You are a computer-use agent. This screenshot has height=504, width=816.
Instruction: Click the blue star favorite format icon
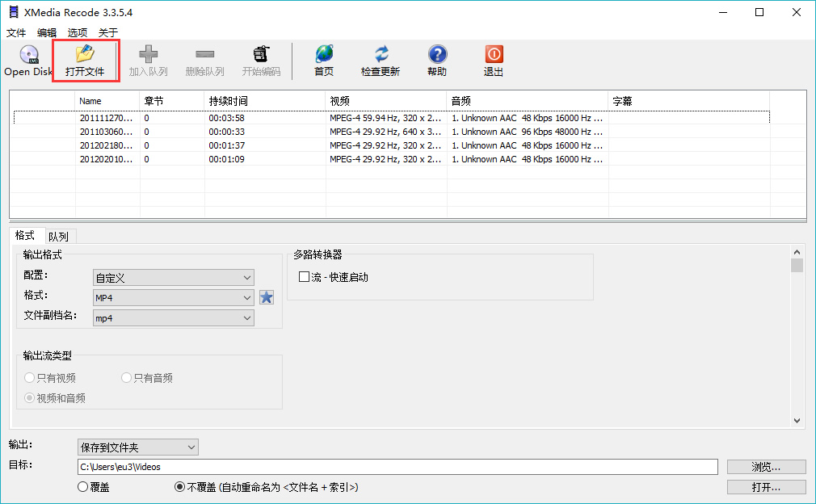(267, 297)
